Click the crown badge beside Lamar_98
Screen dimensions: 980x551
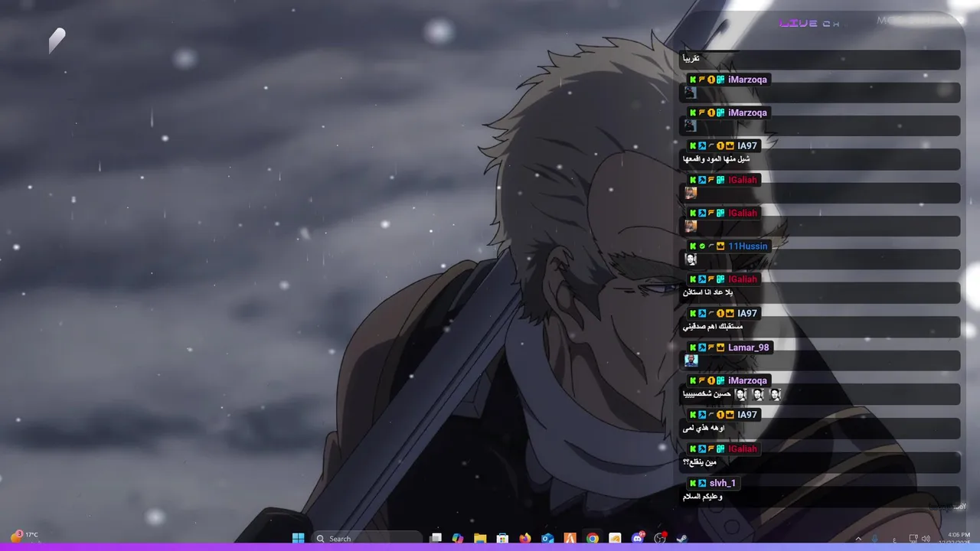720,347
